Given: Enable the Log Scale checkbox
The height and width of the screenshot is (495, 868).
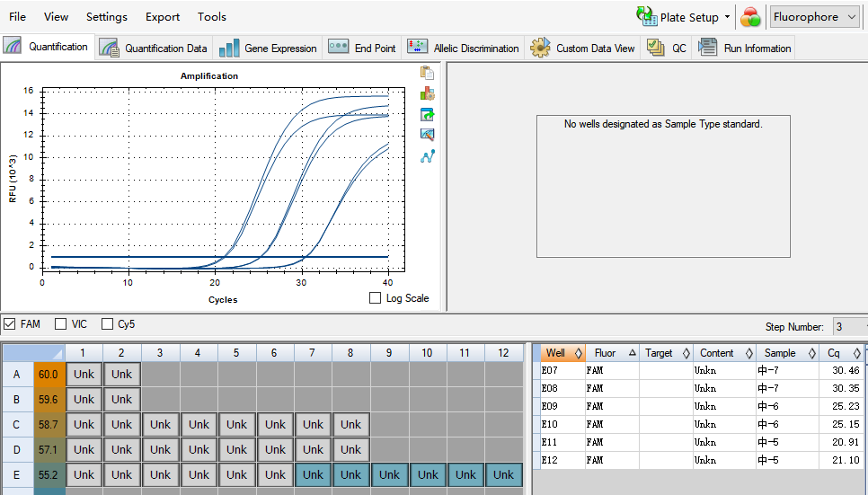Looking at the screenshot, I should point(375,298).
